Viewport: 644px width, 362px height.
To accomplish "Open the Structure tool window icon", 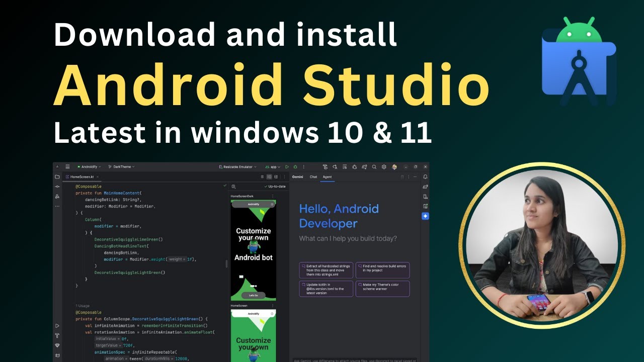I will [x=57, y=196].
